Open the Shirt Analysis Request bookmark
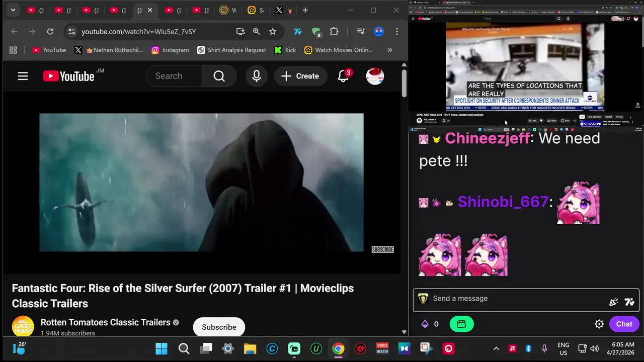644x362 pixels. click(231, 50)
